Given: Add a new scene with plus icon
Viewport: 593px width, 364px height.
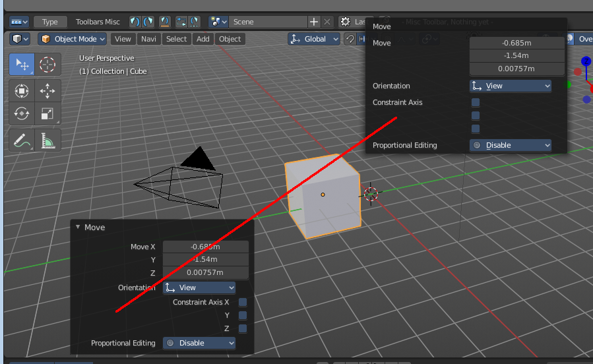Looking at the screenshot, I should [x=313, y=22].
